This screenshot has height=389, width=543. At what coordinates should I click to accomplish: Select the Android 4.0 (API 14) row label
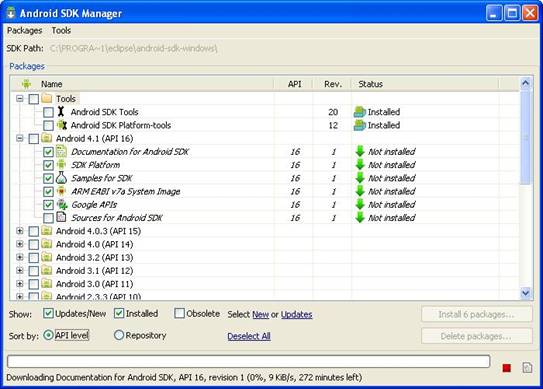pos(95,244)
